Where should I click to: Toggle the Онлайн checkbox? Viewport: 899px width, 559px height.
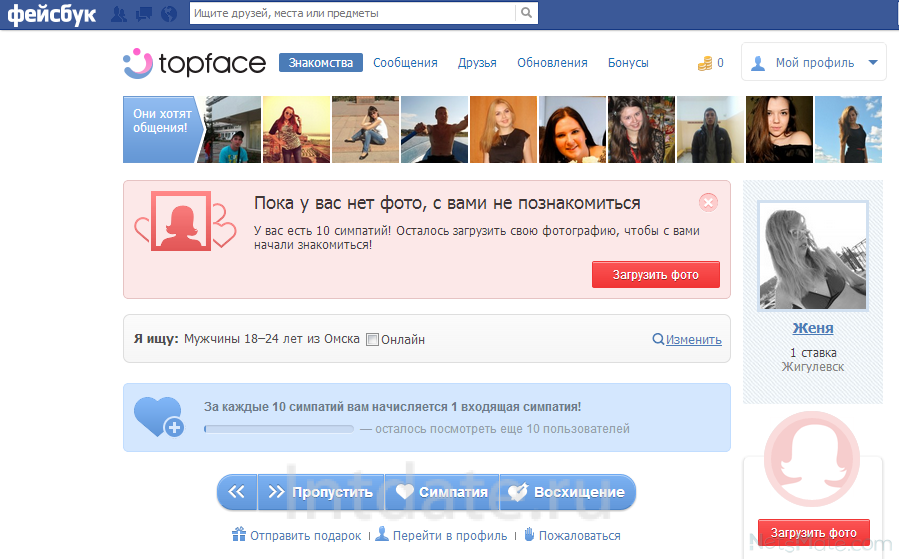372,339
